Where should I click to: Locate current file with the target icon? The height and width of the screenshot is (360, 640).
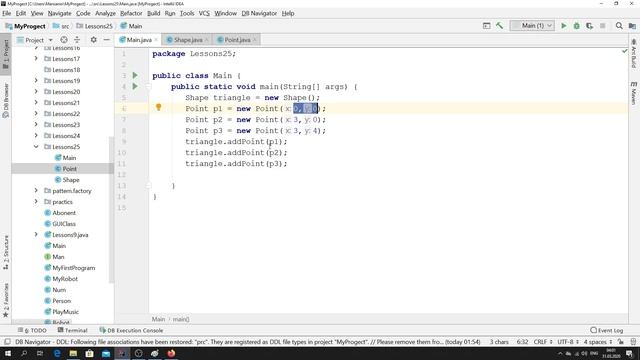[x=64, y=40]
